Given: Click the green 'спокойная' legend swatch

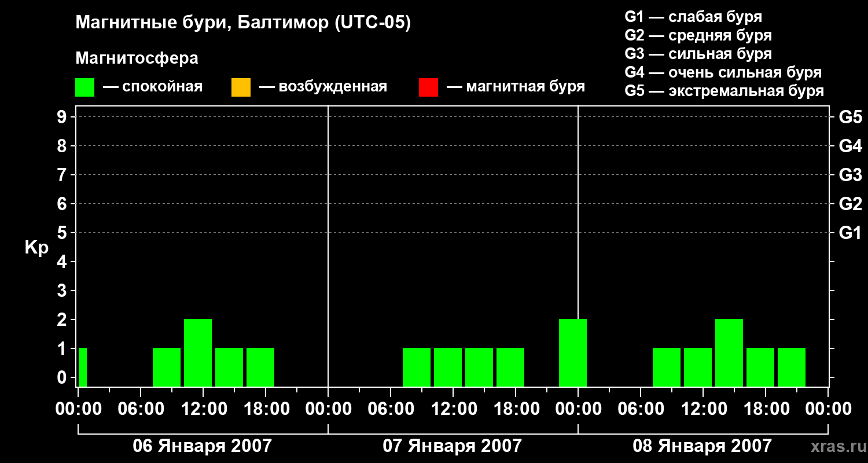Looking at the screenshot, I should (85, 87).
